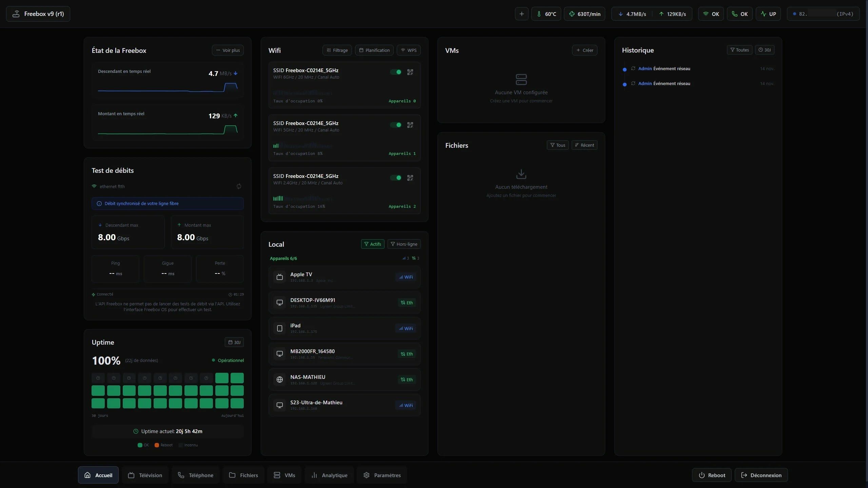Image resolution: width=868 pixels, height=488 pixels.
Task: Click the WiFi OK status in top bar
Action: 711,14
